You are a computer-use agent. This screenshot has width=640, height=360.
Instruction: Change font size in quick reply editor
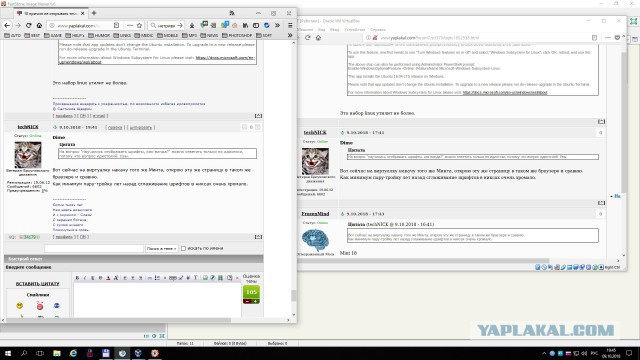[x=116, y=278]
